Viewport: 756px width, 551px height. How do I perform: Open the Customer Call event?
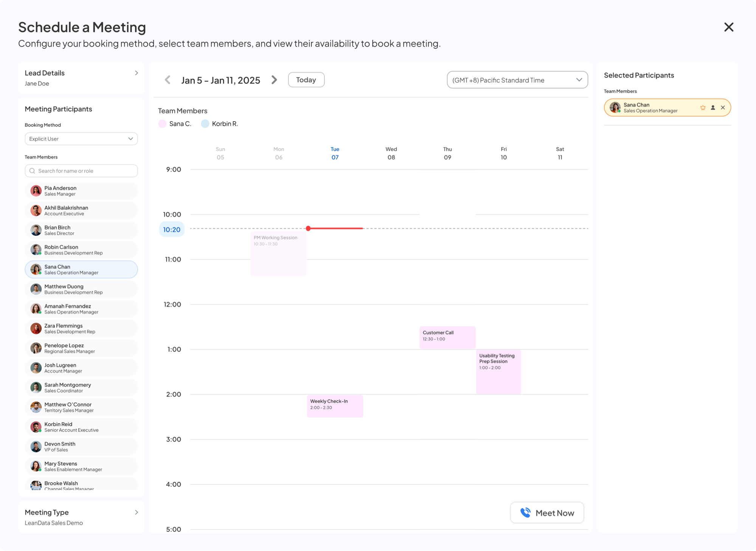pos(447,337)
